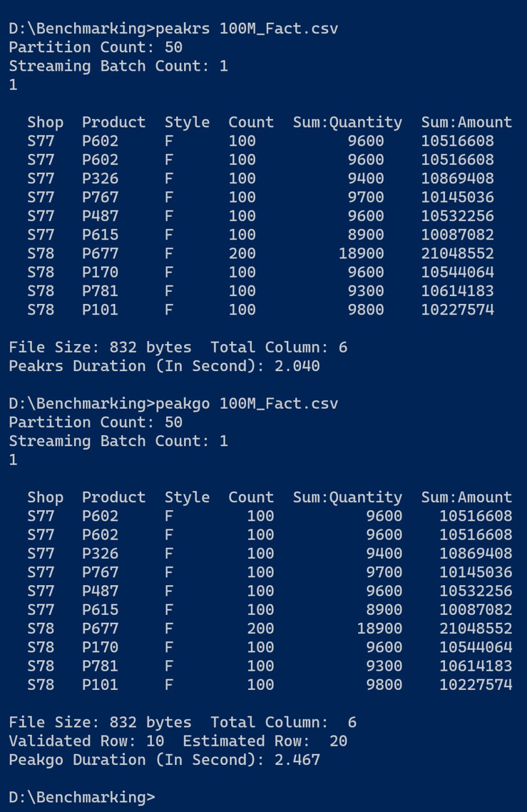Click the Estimated Row: 20 text

tap(265, 741)
